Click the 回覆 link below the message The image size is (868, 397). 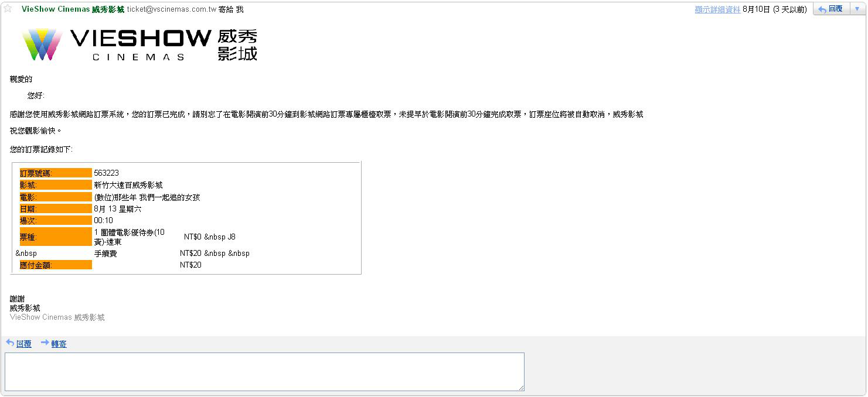point(24,344)
